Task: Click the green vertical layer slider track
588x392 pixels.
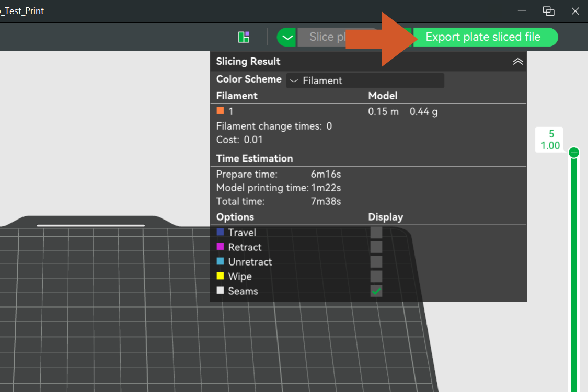Action: (x=574, y=276)
